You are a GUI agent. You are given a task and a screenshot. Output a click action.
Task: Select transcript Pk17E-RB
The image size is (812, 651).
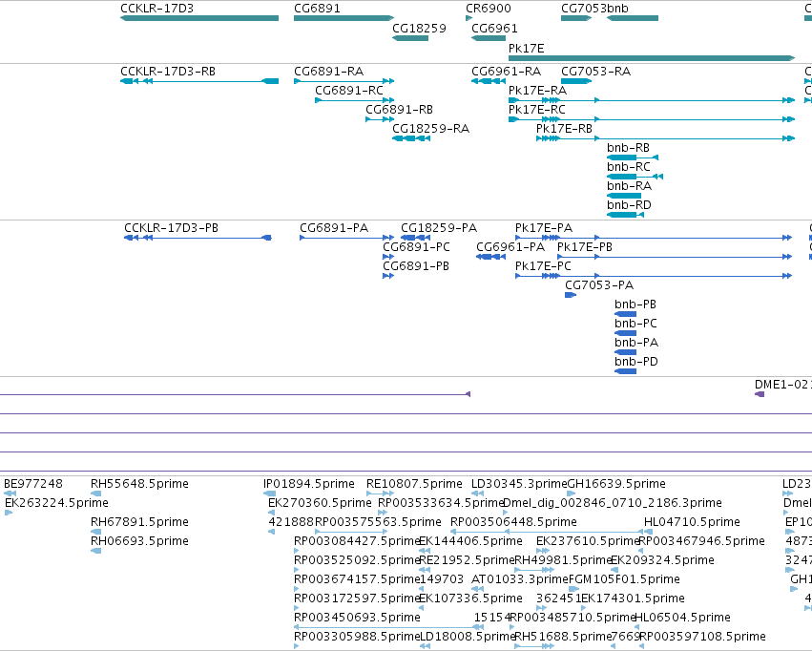(x=665, y=138)
